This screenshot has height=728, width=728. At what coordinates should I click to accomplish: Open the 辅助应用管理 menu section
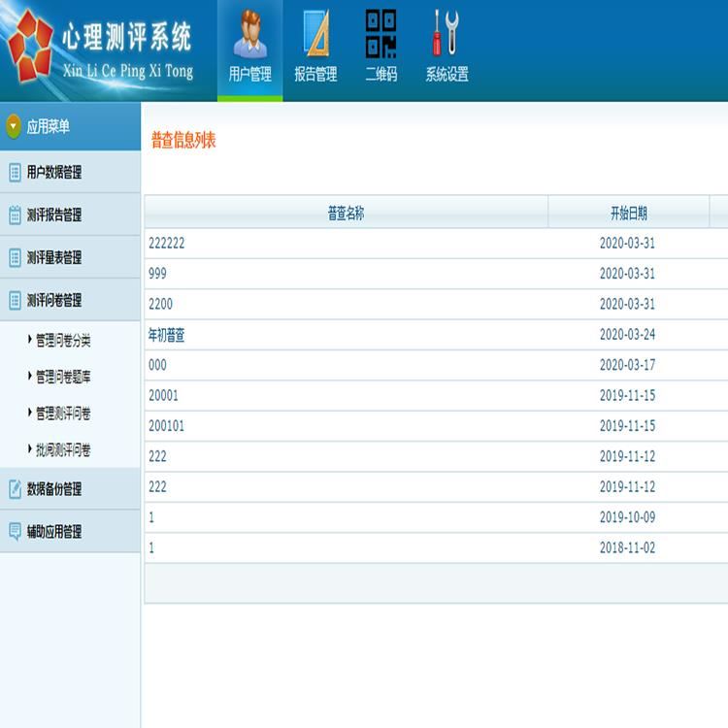click(70, 532)
